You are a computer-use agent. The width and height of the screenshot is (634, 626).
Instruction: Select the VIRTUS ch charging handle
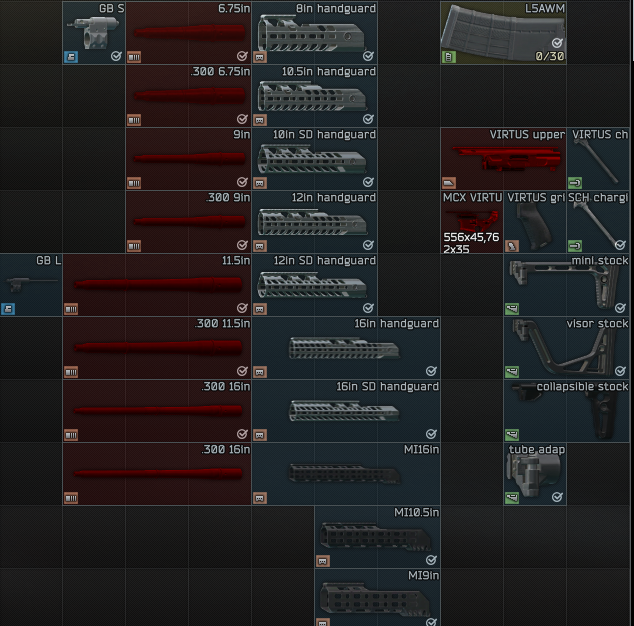pyautogui.click(x=598, y=159)
